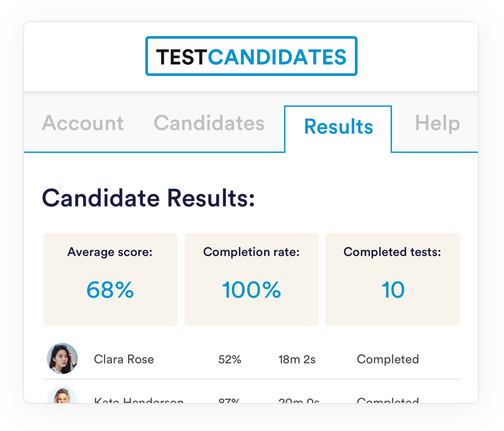The image size is (504, 431).
Task: Click Kate Henderson's avatar photo
Action: click(x=62, y=395)
